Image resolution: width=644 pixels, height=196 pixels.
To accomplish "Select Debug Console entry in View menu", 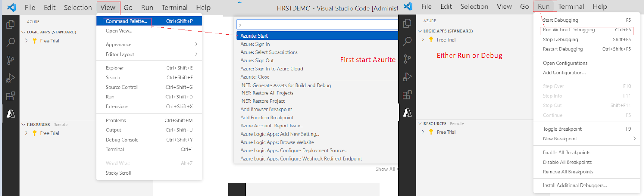I will pyautogui.click(x=149, y=140).
